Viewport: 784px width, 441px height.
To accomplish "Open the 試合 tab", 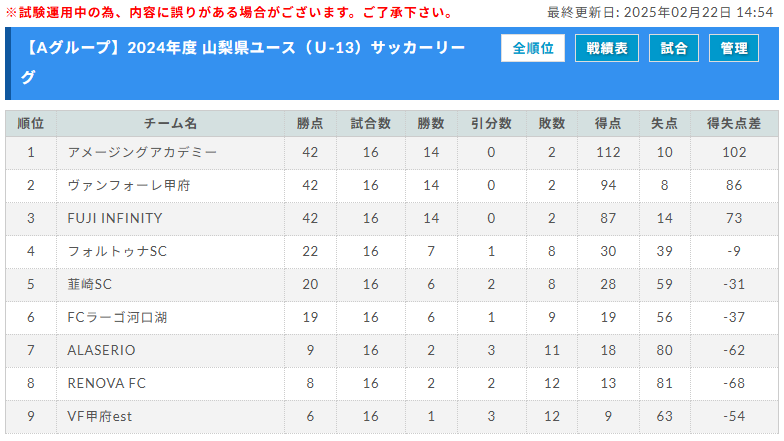I will click(674, 48).
